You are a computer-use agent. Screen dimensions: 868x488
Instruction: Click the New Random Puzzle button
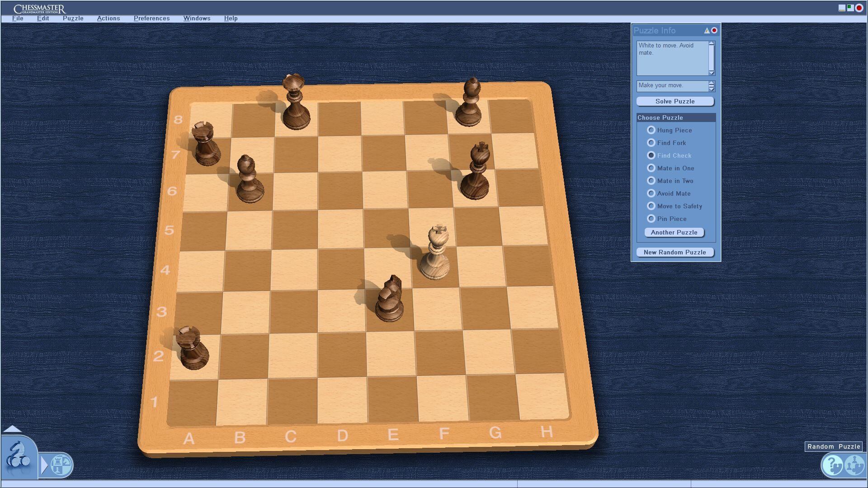(675, 252)
